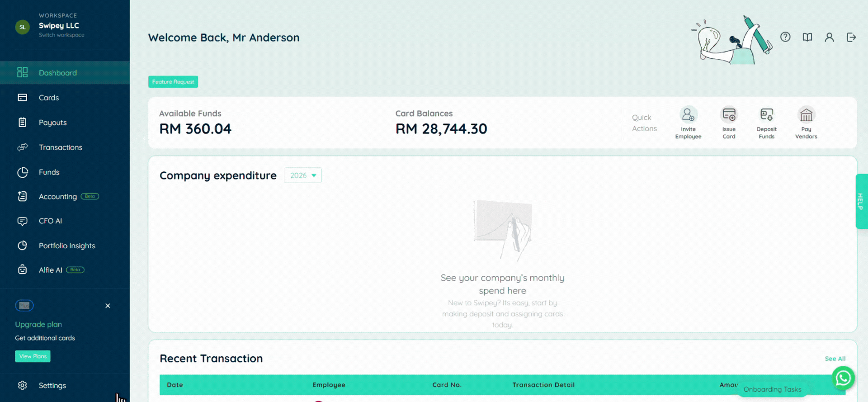Open the book guide icon in header
The height and width of the screenshot is (402, 868).
point(807,37)
